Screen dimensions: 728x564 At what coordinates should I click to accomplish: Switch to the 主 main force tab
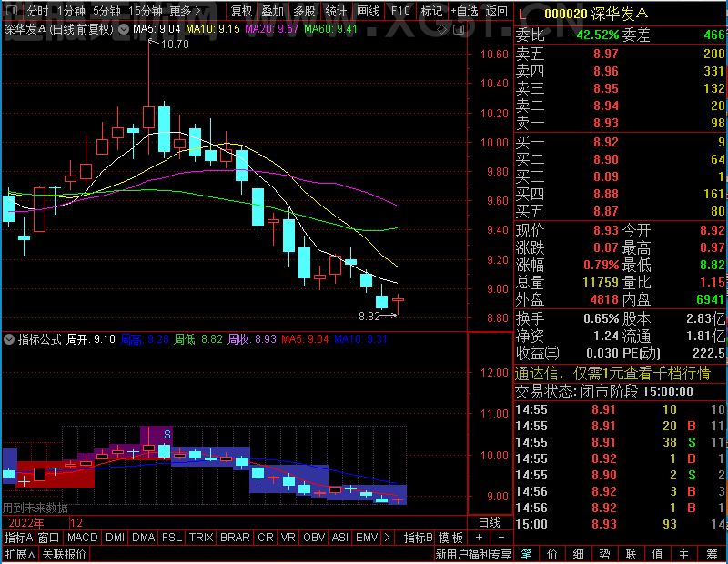pos(684,554)
